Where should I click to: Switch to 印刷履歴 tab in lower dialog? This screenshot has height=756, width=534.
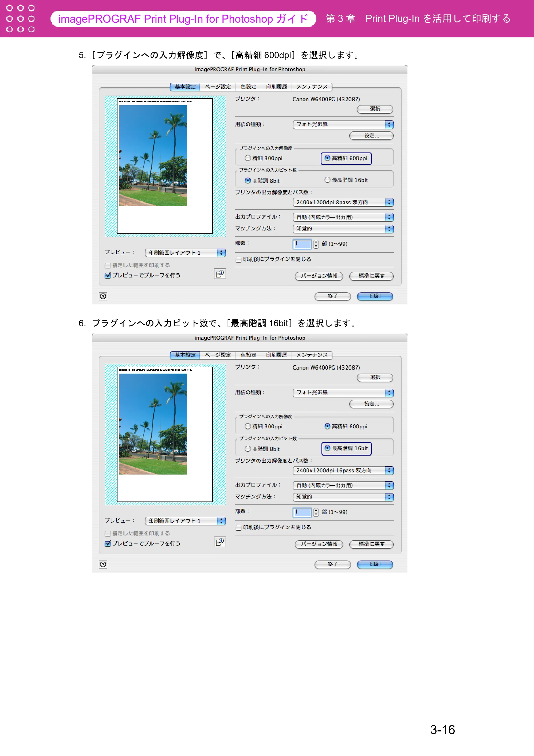click(277, 355)
